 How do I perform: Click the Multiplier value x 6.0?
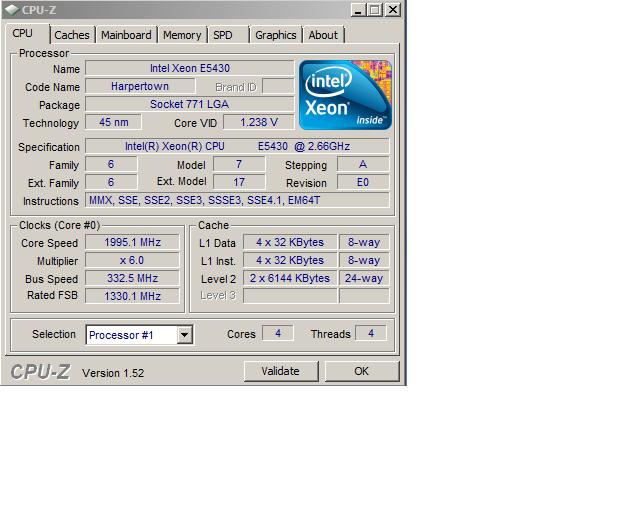point(132,260)
